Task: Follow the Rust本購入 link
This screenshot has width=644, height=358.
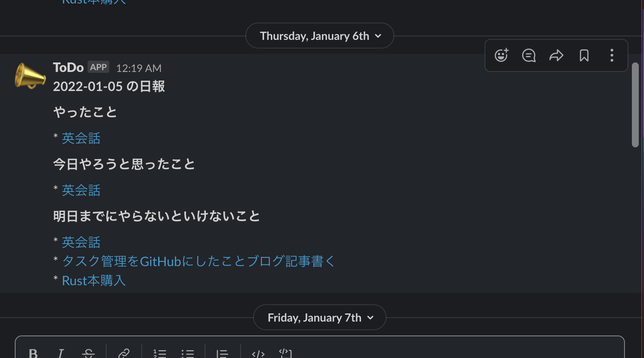Action: pos(94,280)
